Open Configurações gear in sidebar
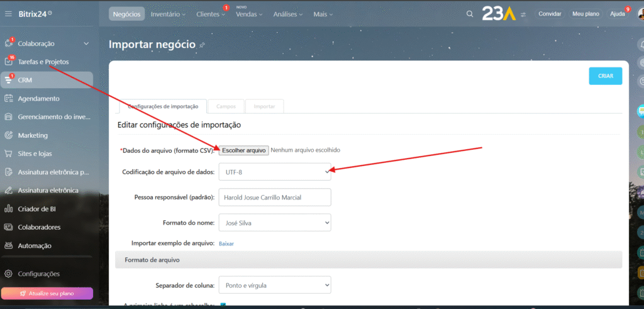This screenshot has width=644, height=309. tap(9, 274)
